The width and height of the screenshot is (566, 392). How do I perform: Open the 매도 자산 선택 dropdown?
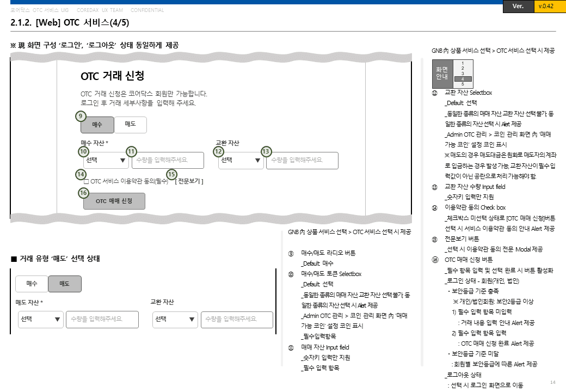[x=41, y=320]
